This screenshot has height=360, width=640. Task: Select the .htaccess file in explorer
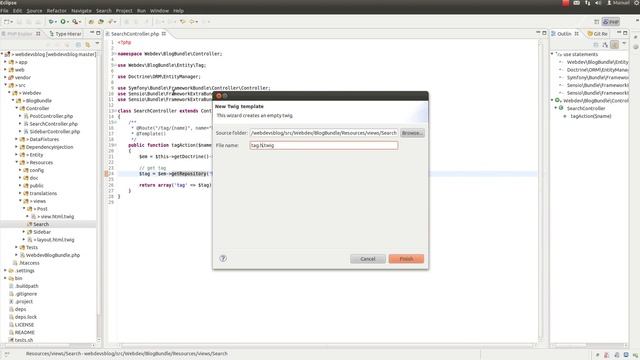(29, 263)
